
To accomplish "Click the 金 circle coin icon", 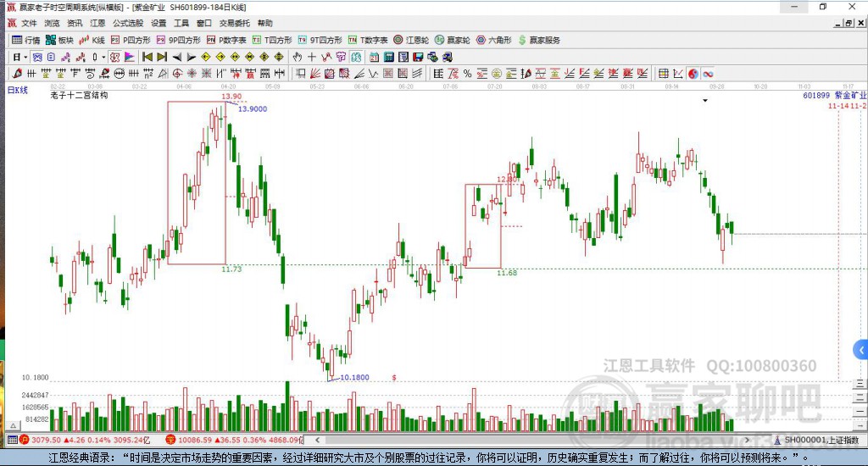I will [497, 74].
